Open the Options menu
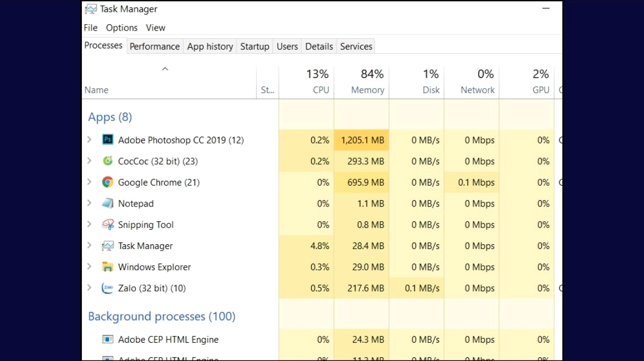 pos(122,27)
